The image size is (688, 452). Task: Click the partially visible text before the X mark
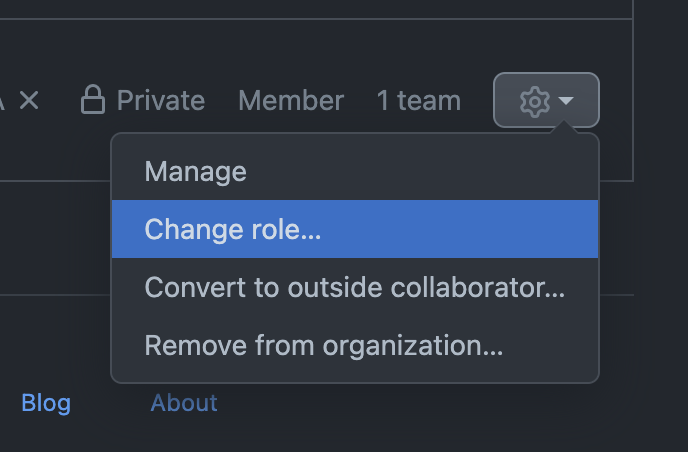[x=2, y=101]
